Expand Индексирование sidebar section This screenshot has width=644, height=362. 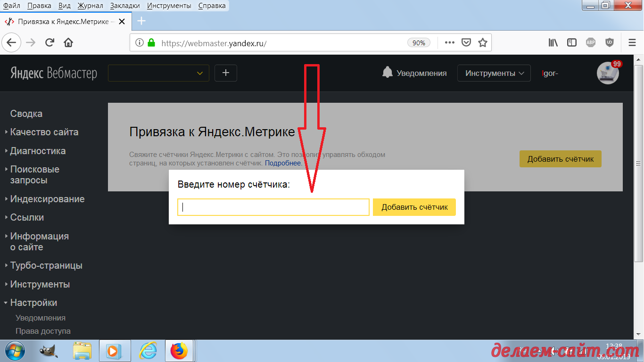coord(47,199)
